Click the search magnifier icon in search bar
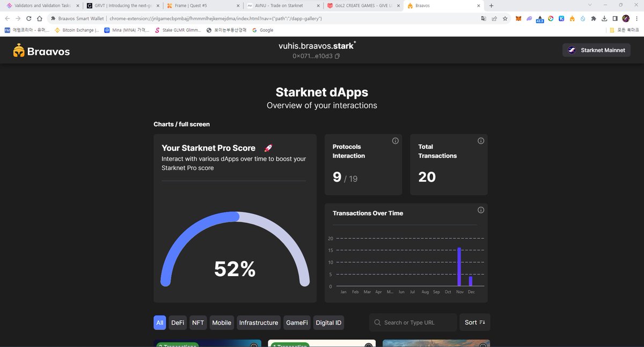The image size is (644, 347). click(x=377, y=322)
